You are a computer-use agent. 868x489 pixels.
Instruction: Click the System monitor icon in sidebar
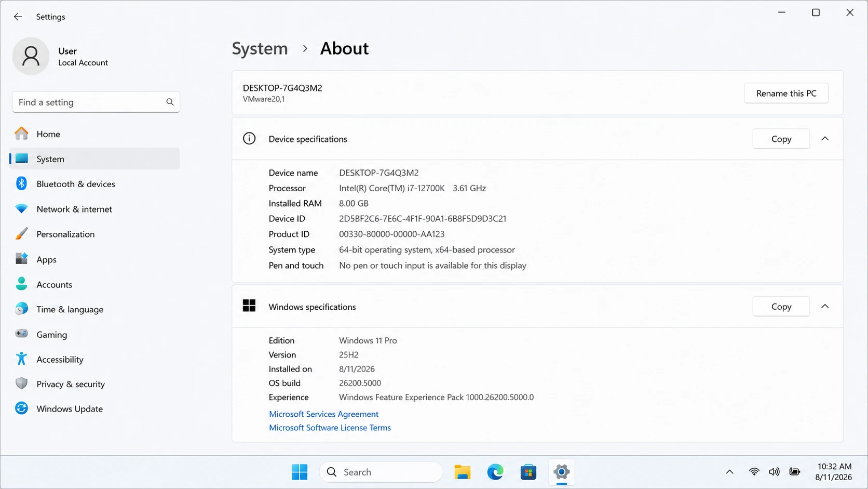coord(21,158)
